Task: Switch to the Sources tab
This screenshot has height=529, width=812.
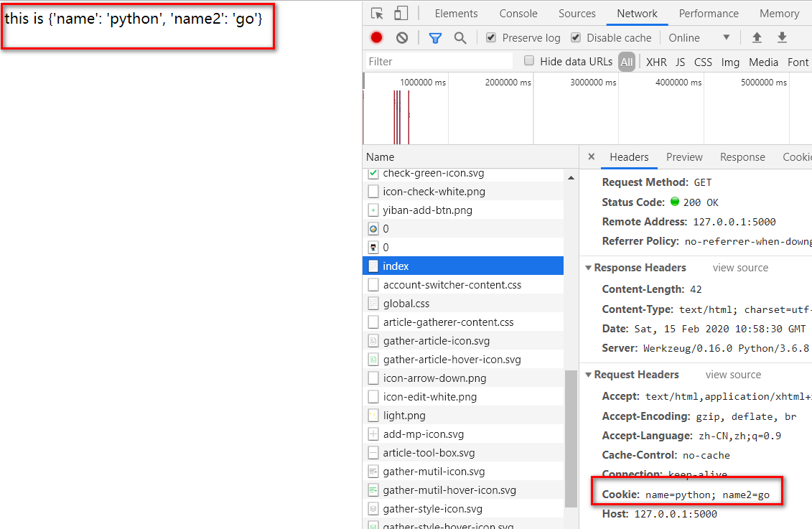Action: coord(577,14)
